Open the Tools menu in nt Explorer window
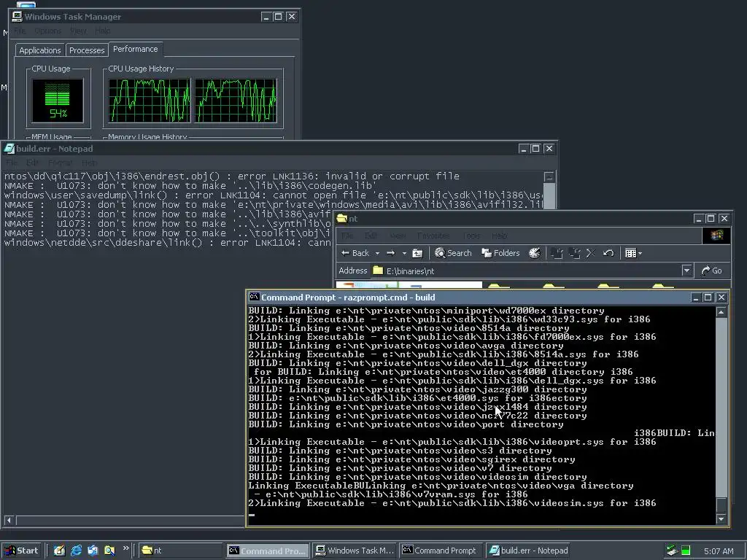The width and height of the screenshot is (747, 560). 471,236
